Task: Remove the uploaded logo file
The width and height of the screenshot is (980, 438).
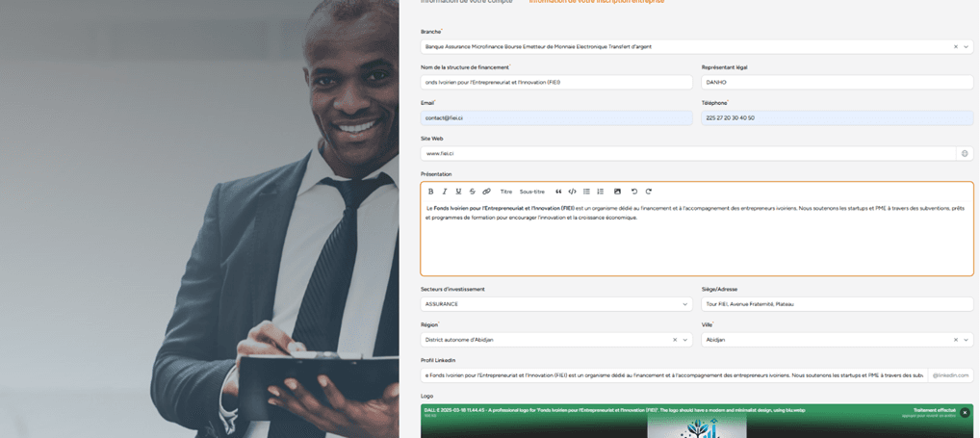Action: pyautogui.click(x=965, y=412)
